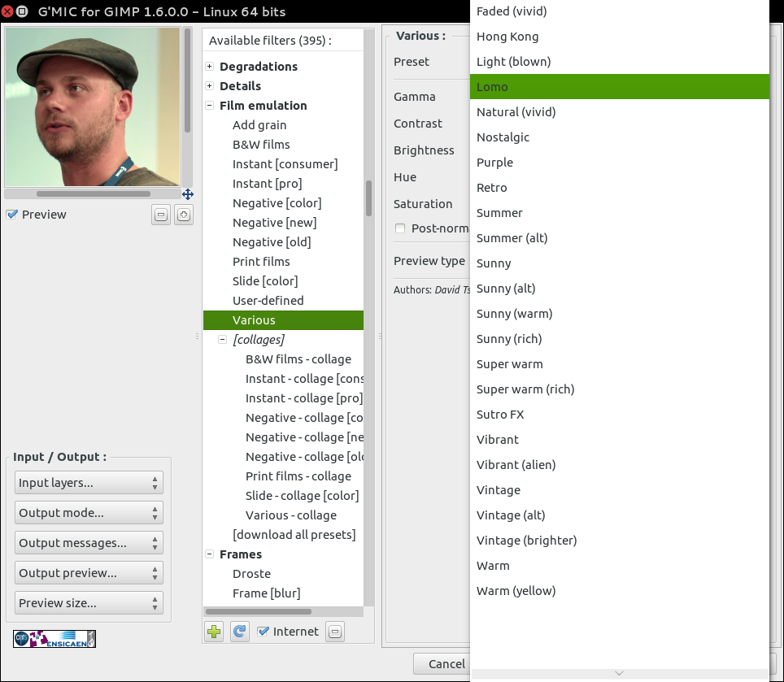784x682 pixels.
Task: Click the preview thumbnail image
Action: coord(93,107)
